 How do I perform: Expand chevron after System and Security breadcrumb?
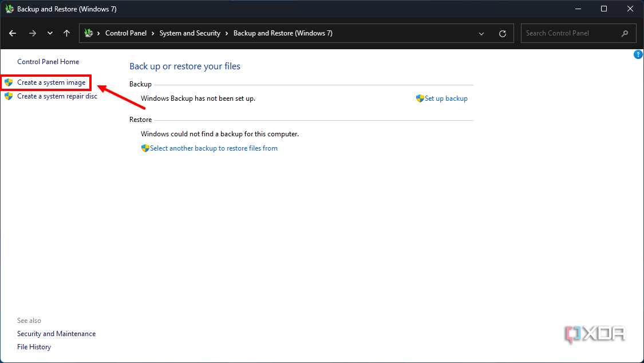click(227, 33)
